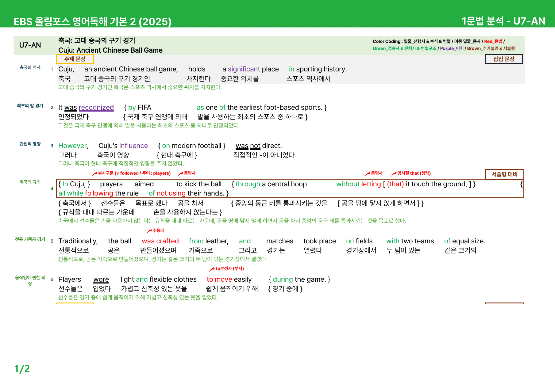Click the green translation '고대 중국의 구기 경기인 축국은…'
This screenshot has height=392, width=555.
140,87
